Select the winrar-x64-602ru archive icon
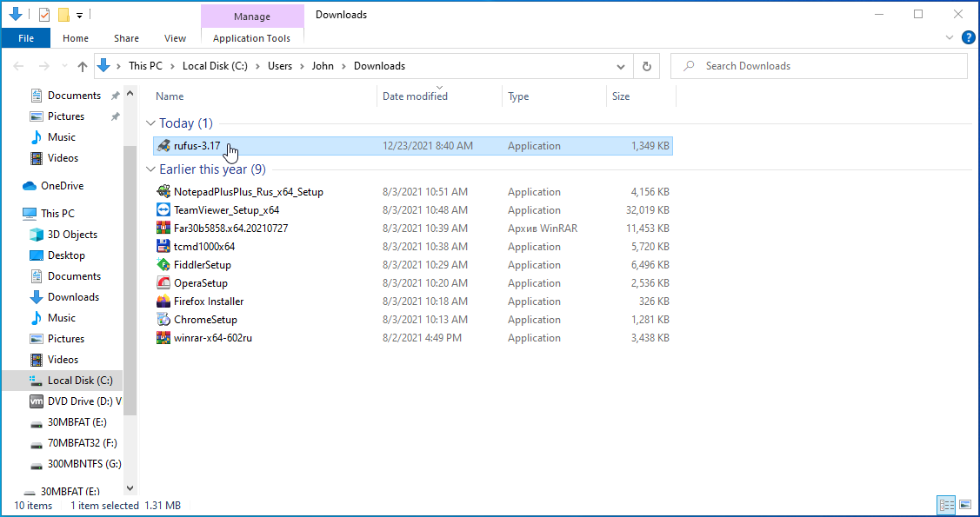This screenshot has width=980, height=517. point(164,337)
